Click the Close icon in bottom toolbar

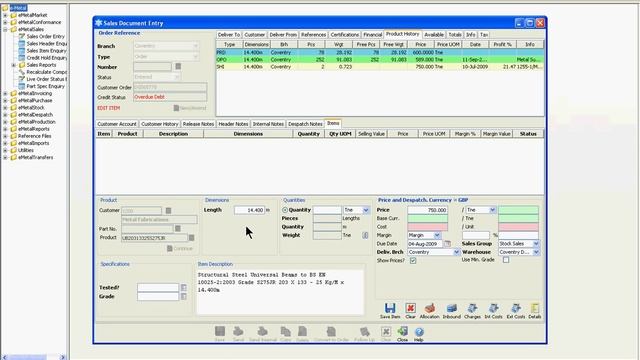(x=402, y=331)
